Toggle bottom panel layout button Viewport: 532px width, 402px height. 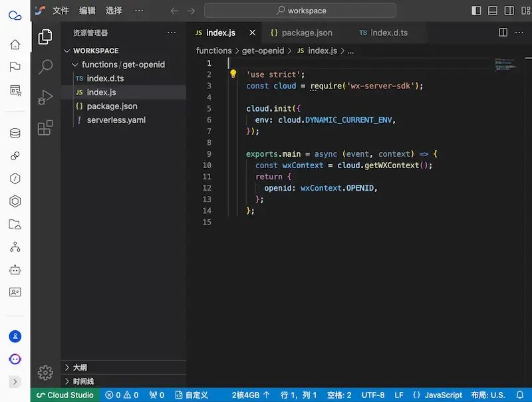click(493, 11)
